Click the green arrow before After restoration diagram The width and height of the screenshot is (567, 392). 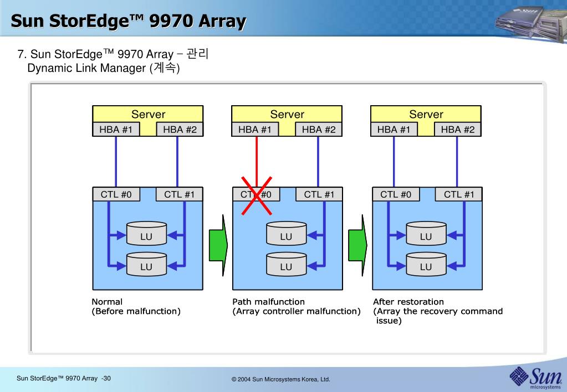(357, 245)
